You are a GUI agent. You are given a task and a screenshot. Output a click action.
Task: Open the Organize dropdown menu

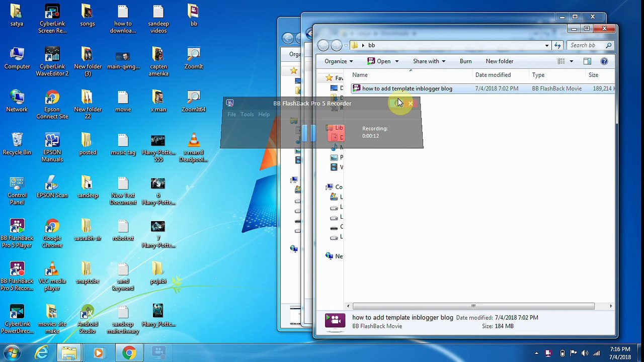coord(339,61)
